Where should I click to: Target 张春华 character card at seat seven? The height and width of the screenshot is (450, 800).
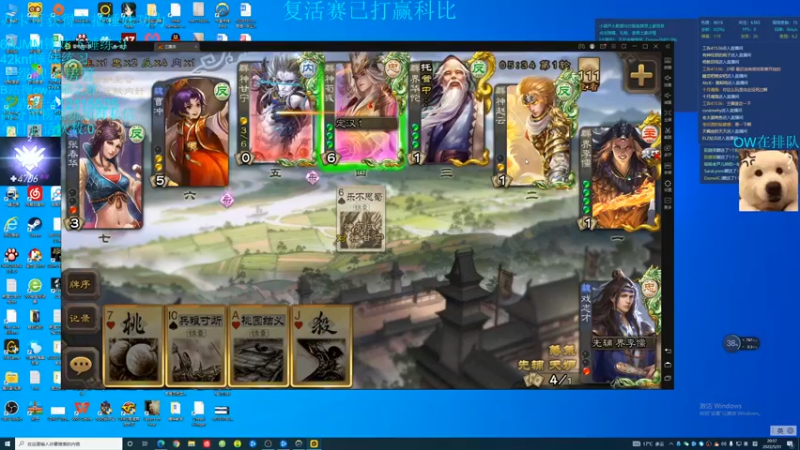105,176
